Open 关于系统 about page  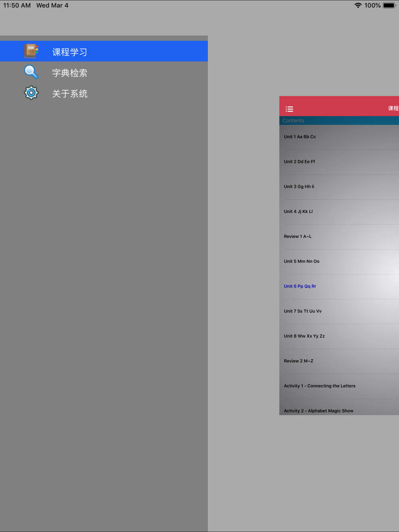[x=104, y=93]
